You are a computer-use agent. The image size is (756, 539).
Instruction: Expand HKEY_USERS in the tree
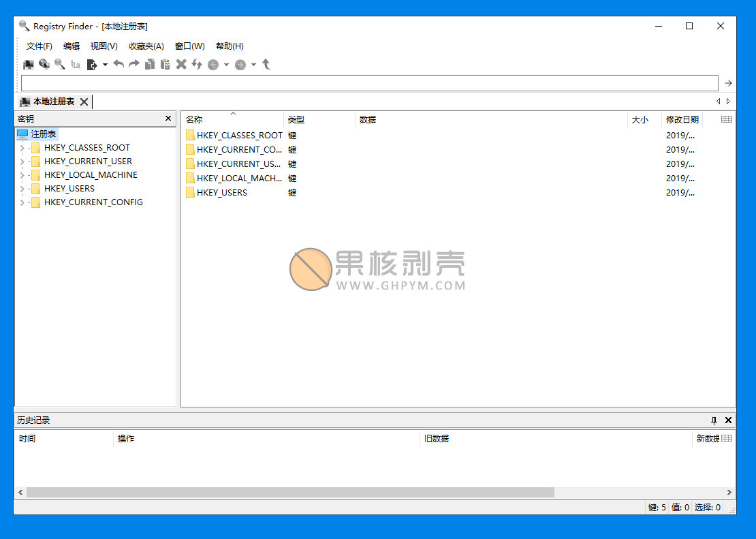pyautogui.click(x=22, y=189)
